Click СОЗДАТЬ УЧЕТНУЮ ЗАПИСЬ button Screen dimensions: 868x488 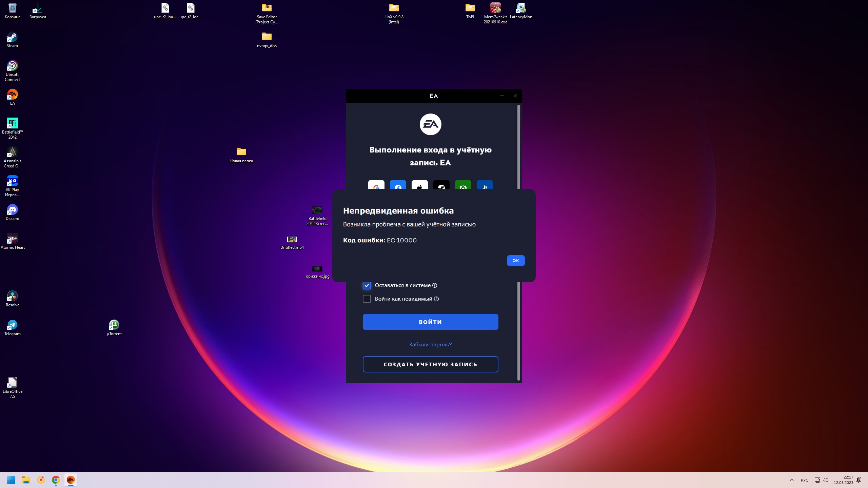[x=430, y=364]
